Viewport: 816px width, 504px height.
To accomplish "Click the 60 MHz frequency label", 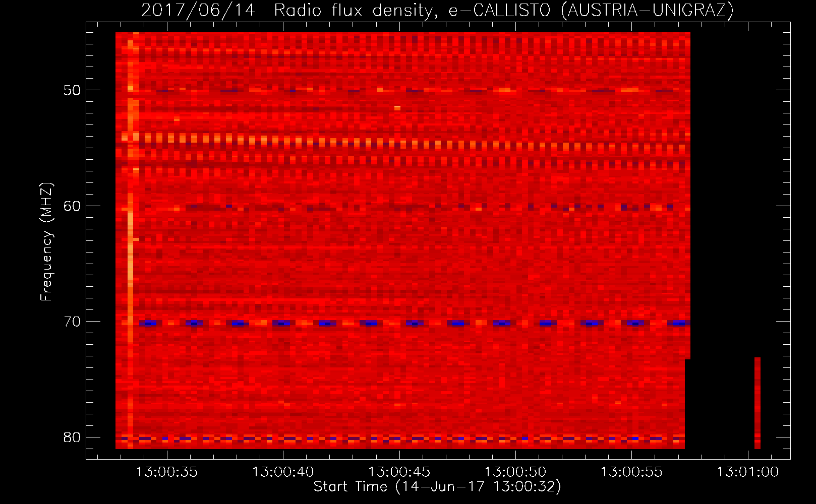I will click(72, 206).
